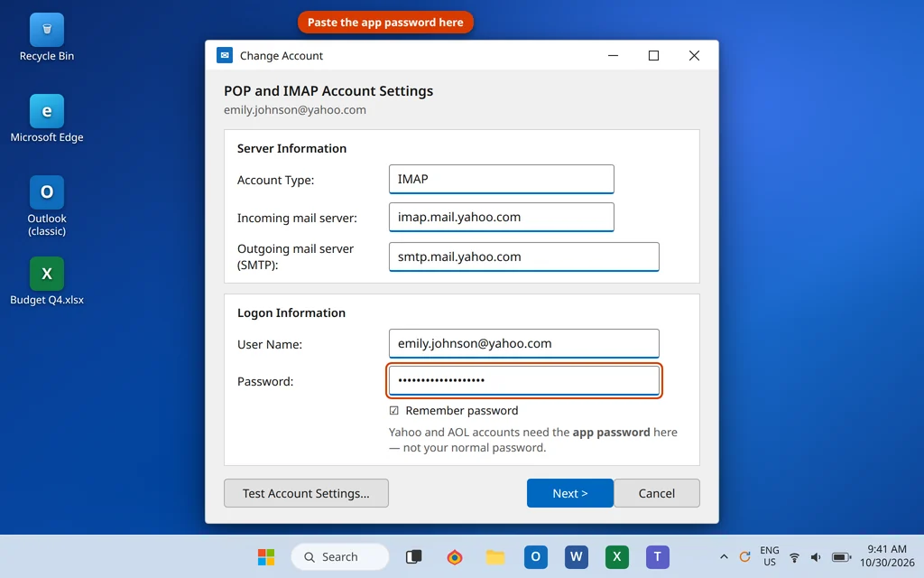The height and width of the screenshot is (578, 924).
Task: Open the Recycle Bin desktop icon
Action: pos(47,38)
